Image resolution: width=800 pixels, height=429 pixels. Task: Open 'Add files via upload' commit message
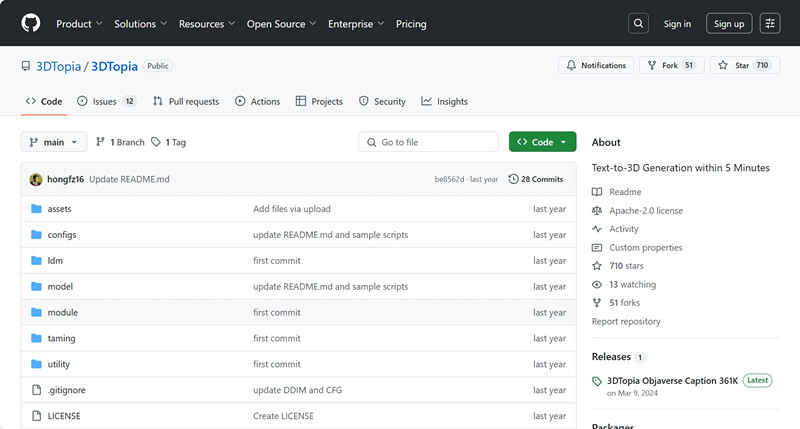292,209
